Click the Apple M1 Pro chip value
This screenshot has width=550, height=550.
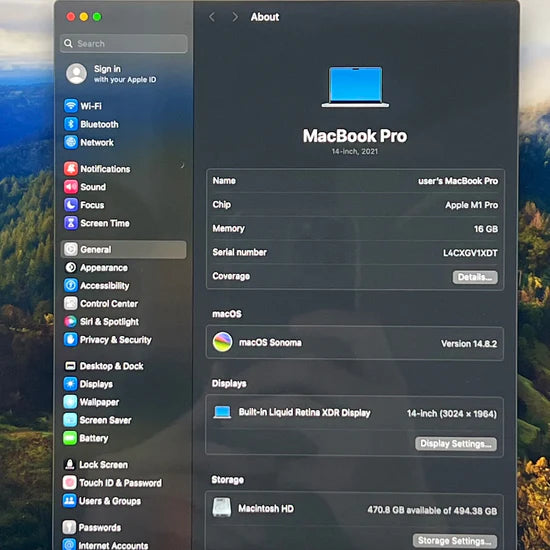(x=471, y=205)
